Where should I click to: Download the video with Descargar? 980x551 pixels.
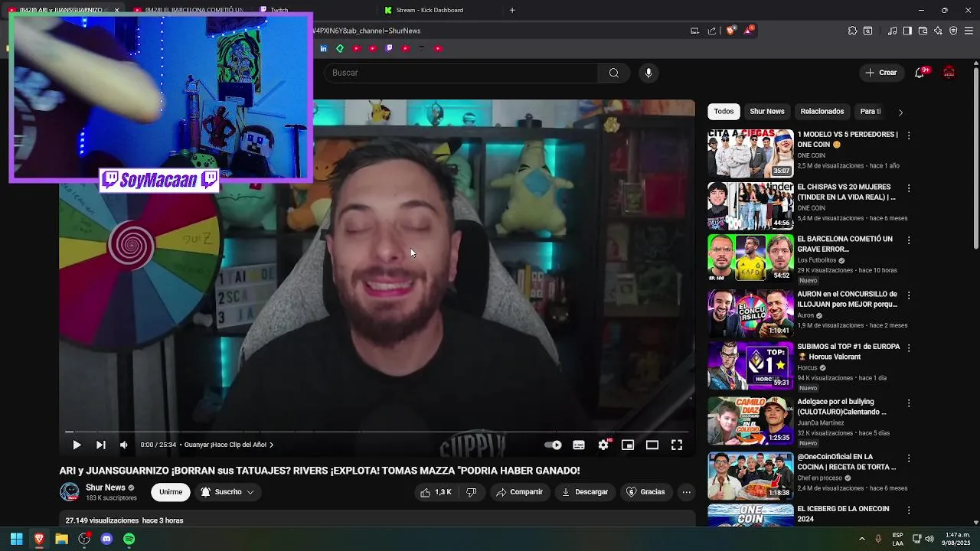[584, 492]
